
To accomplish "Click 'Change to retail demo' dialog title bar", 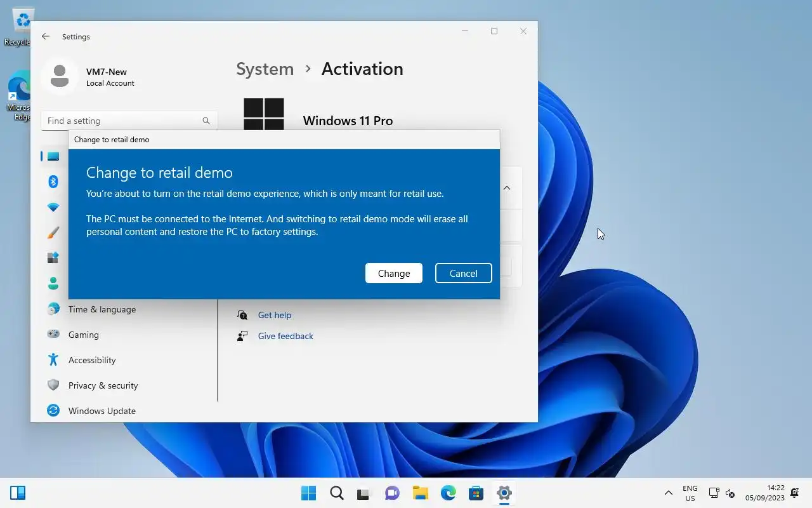I will [284, 140].
